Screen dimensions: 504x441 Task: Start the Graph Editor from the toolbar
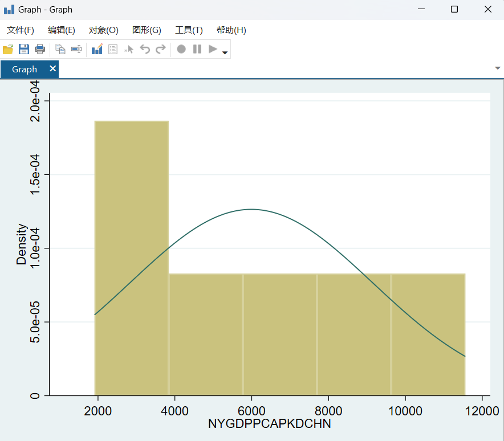pyautogui.click(x=97, y=50)
